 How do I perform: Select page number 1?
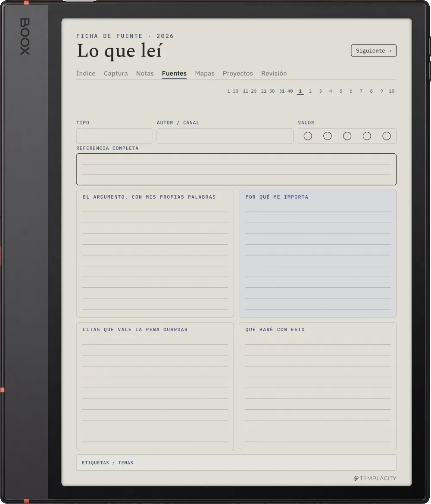pyautogui.click(x=300, y=91)
